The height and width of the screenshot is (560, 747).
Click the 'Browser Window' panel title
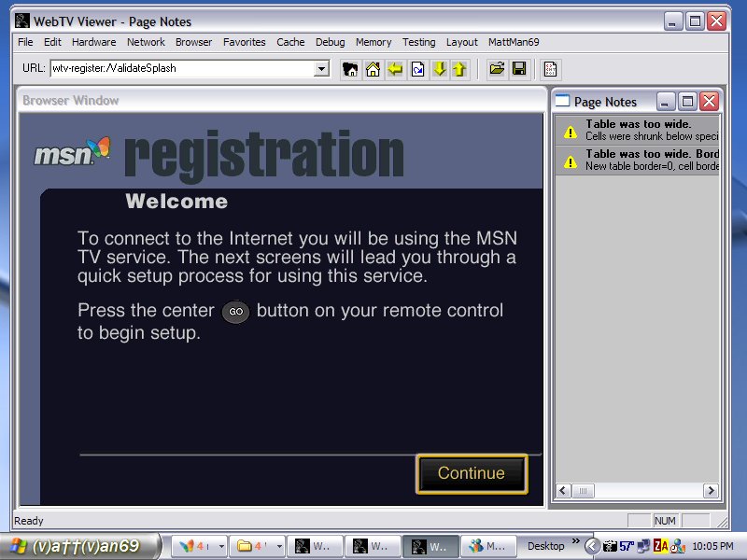pyautogui.click(x=71, y=101)
